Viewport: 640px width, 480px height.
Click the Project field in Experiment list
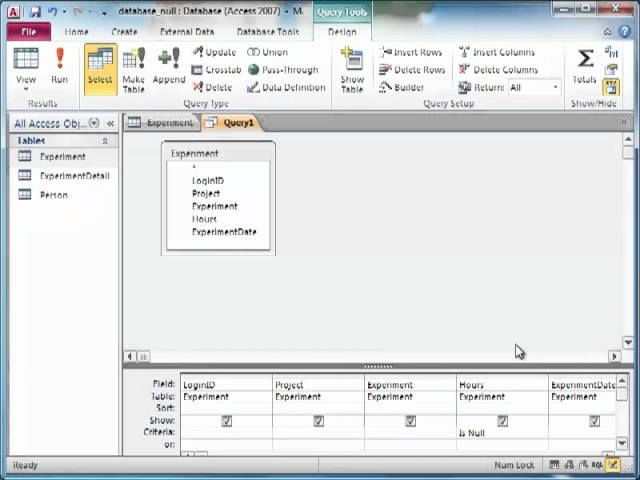pyautogui.click(x=206, y=193)
